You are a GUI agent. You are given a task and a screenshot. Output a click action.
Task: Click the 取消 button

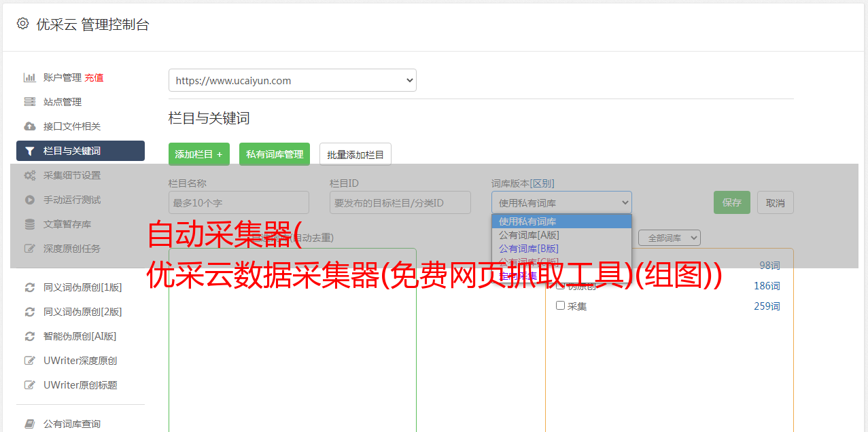click(x=776, y=202)
